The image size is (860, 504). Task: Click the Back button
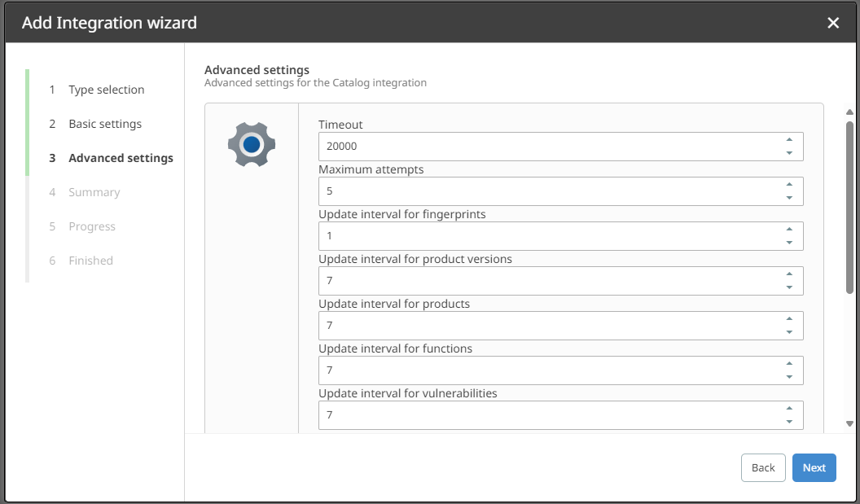tap(763, 468)
